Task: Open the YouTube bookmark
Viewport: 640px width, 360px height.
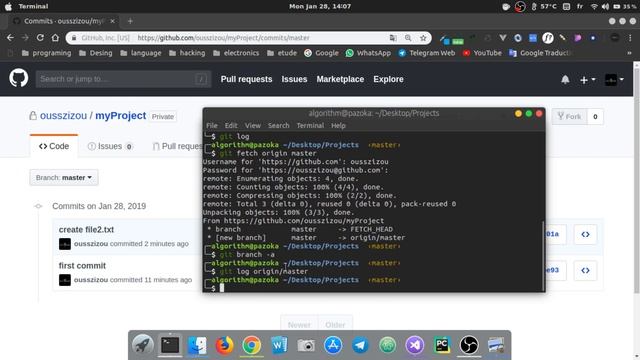Action: tap(482, 53)
